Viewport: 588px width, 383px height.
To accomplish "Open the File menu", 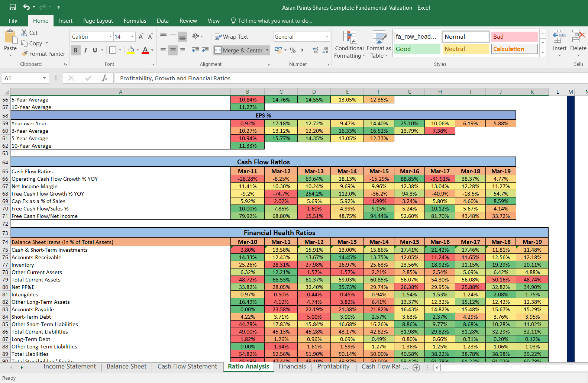I will [13, 21].
